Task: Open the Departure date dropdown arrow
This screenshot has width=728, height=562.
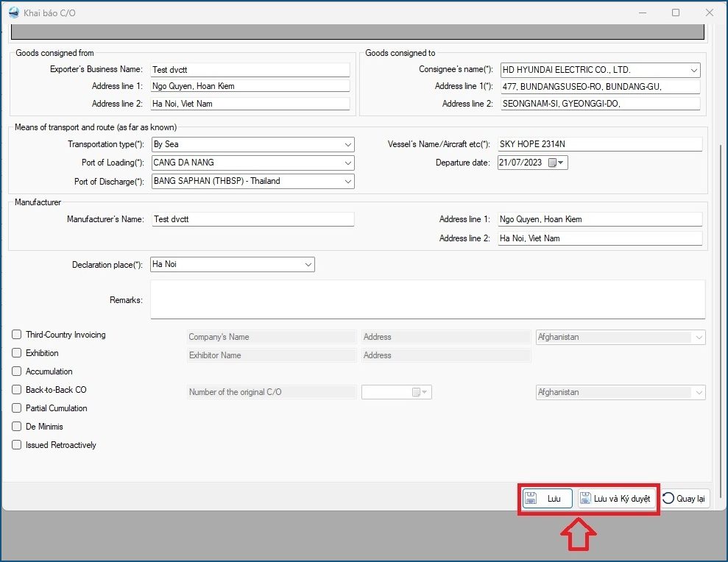Action: 561,163
